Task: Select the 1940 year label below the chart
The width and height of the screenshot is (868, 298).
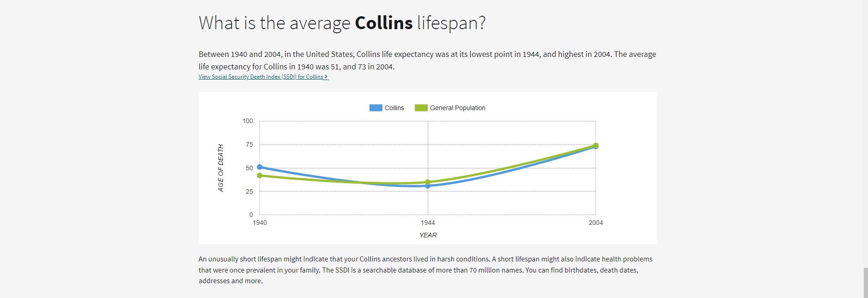Action: point(259,222)
